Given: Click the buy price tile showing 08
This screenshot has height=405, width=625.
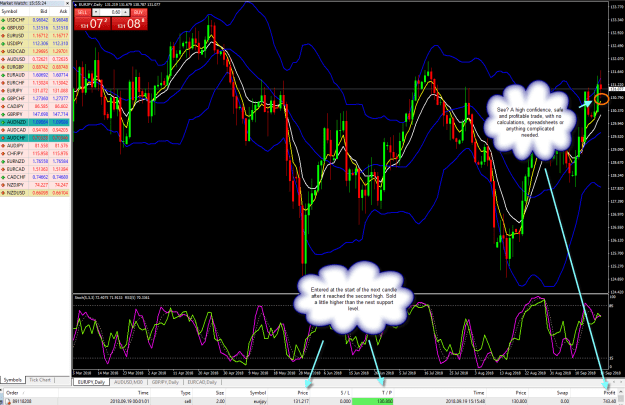Looking at the screenshot, I should pyautogui.click(x=130, y=24).
